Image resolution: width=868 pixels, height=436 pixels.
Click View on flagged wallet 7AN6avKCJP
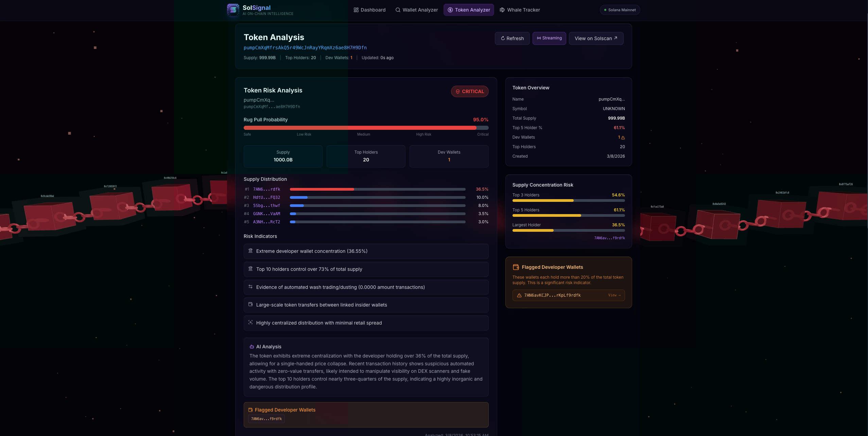(614, 295)
